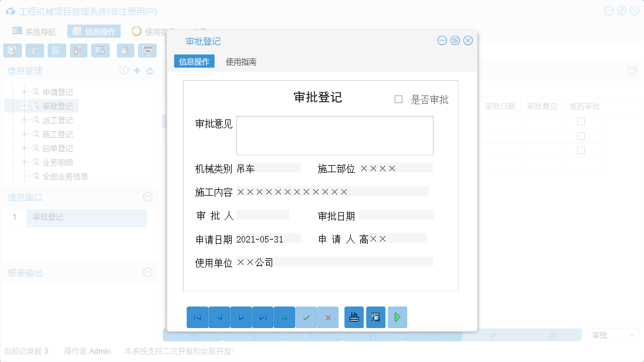Collapse the 信息窗口 panel
644x362 pixels.
tap(148, 197)
